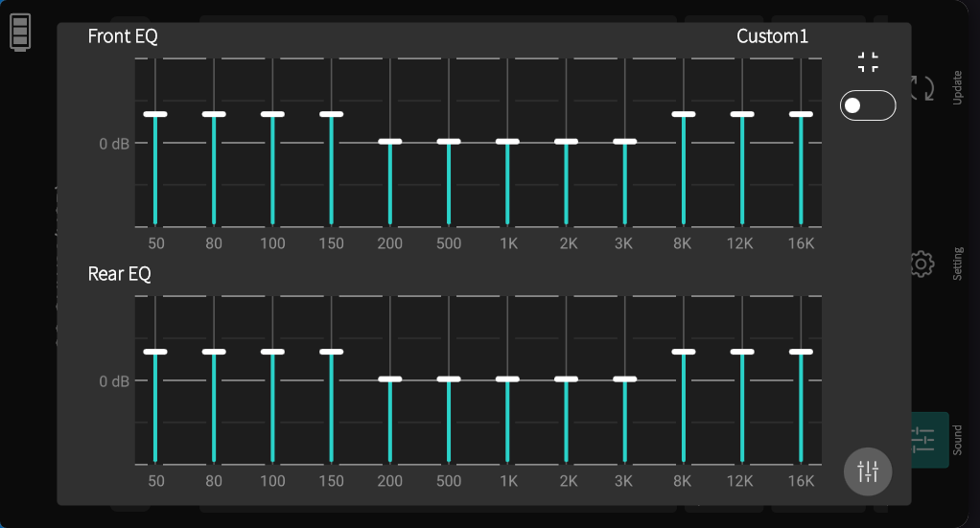
Task: Click the battery status icon
Action: click(x=20, y=32)
